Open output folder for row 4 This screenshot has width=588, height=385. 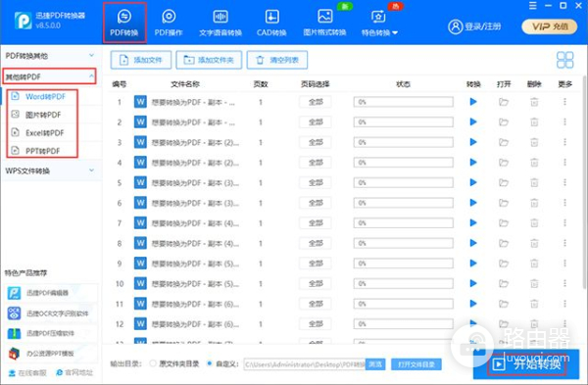(504, 163)
